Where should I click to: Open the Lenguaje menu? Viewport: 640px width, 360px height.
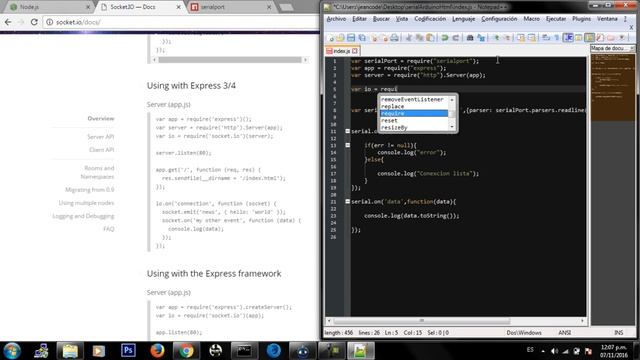tap(463, 19)
